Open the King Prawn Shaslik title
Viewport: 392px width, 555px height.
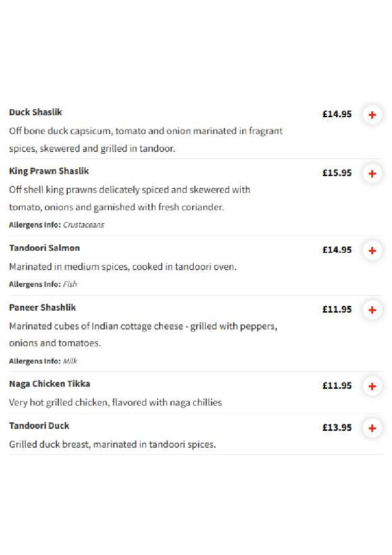49,171
